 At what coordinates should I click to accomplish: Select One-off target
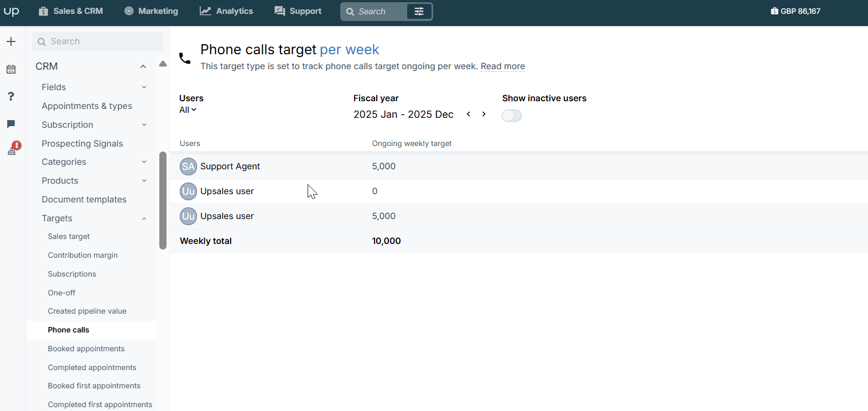click(x=61, y=293)
